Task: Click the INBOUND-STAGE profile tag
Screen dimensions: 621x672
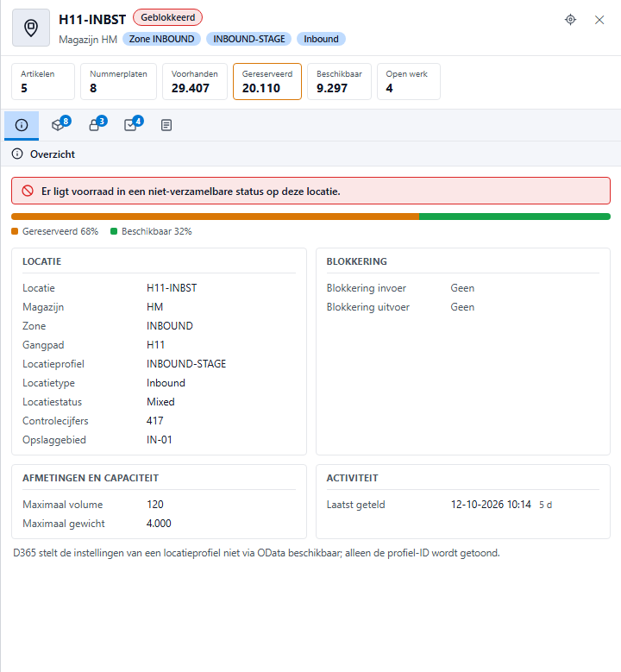Action: click(249, 39)
